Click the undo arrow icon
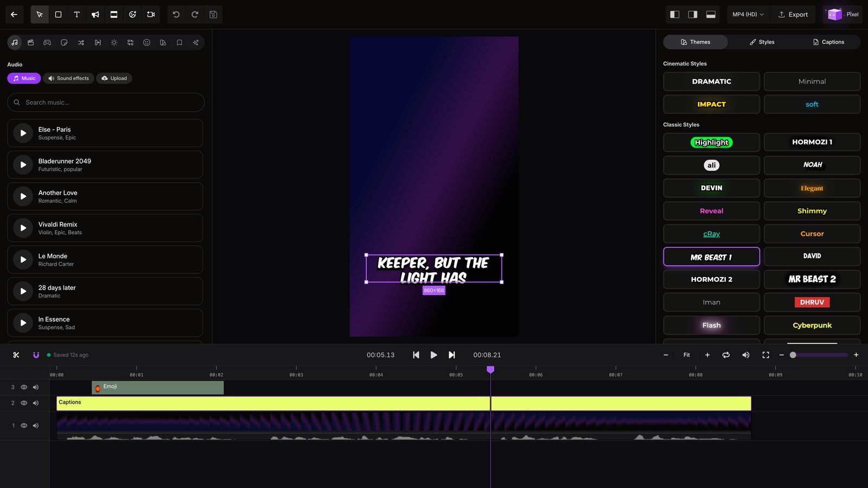This screenshot has width=868, height=488. pos(176,15)
